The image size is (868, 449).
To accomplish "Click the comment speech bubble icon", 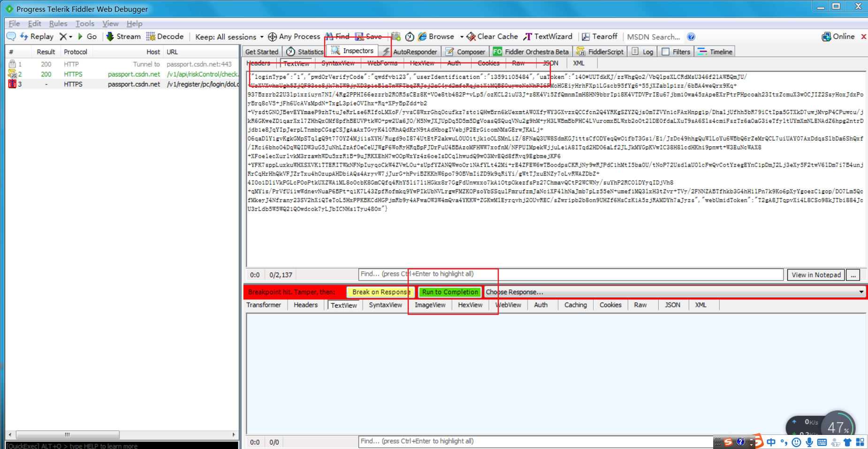I will [x=11, y=37].
